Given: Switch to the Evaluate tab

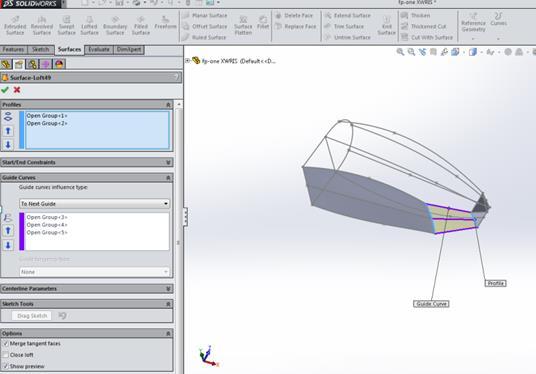Looking at the screenshot, I should pyautogui.click(x=99, y=50).
